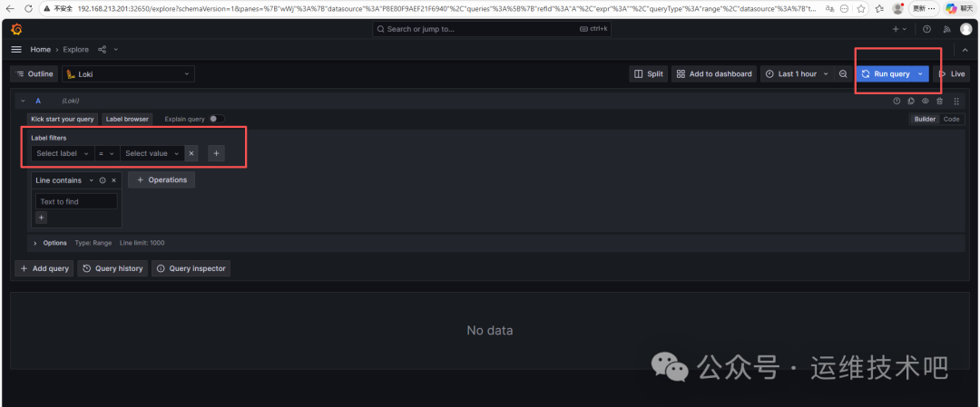
Task: Add a label filter with plus
Action: (x=216, y=153)
